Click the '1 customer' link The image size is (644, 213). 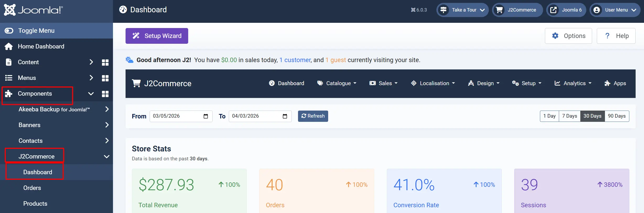295,60
